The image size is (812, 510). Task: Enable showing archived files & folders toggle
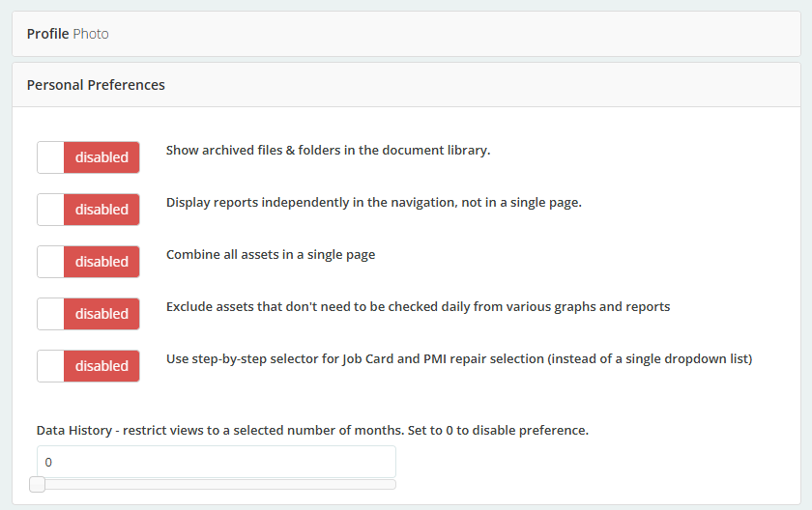pyautogui.click(x=88, y=157)
